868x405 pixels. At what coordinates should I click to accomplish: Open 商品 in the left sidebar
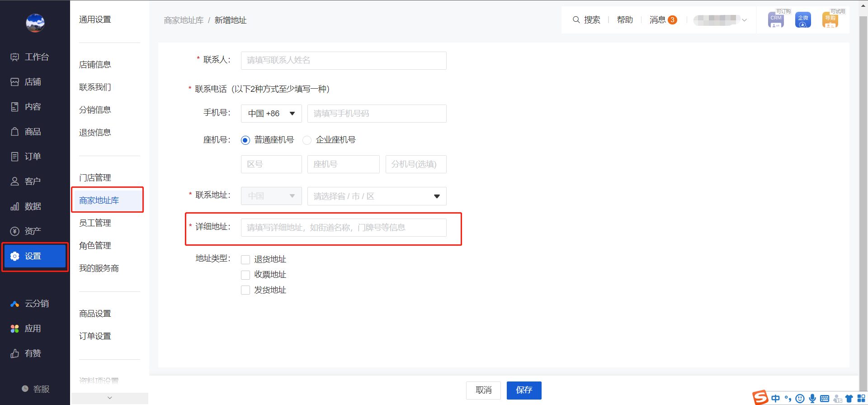click(x=26, y=132)
